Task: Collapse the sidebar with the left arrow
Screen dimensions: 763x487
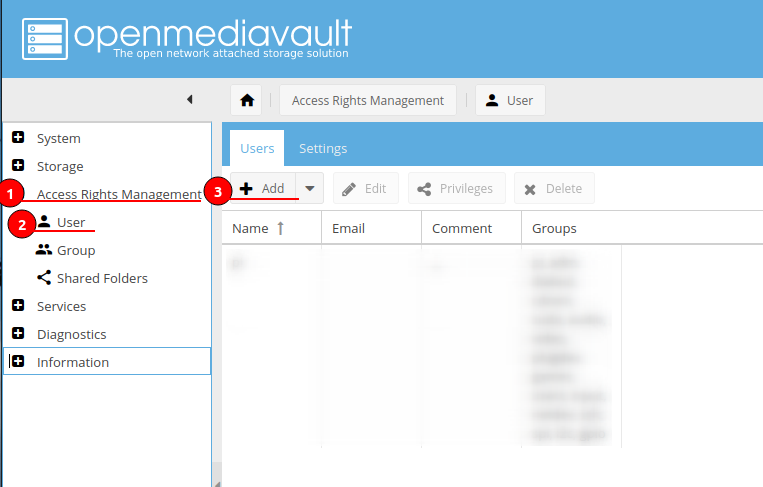Action: coord(190,99)
